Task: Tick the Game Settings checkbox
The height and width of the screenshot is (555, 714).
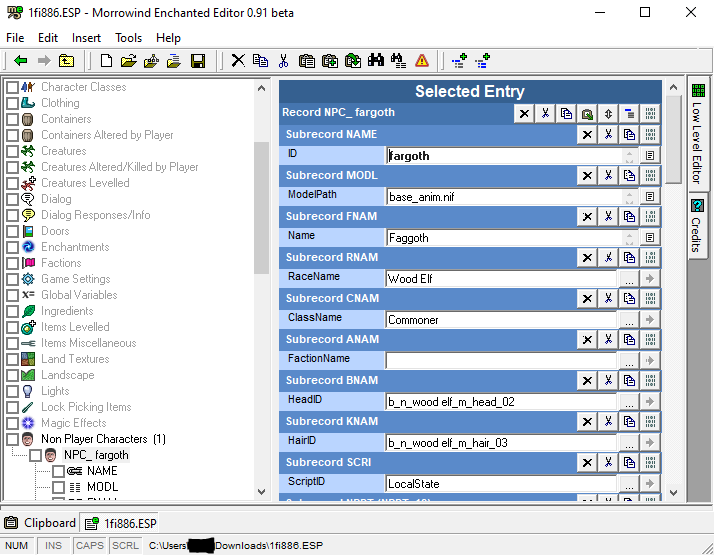Action: pyautogui.click(x=12, y=279)
